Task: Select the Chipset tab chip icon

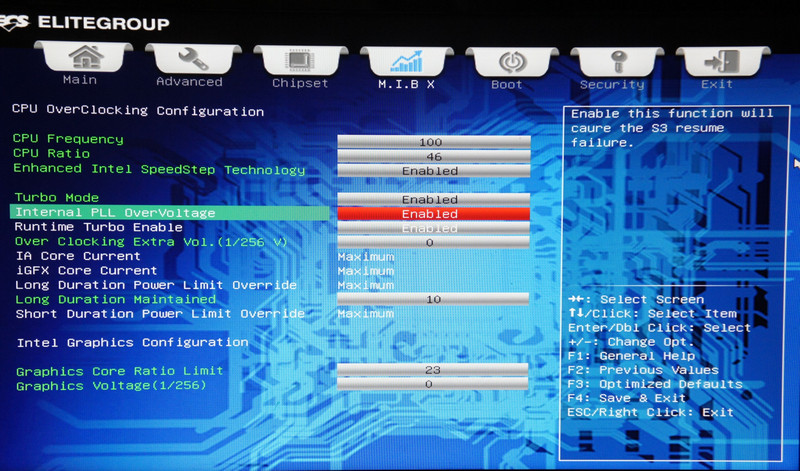Action: (299, 61)
